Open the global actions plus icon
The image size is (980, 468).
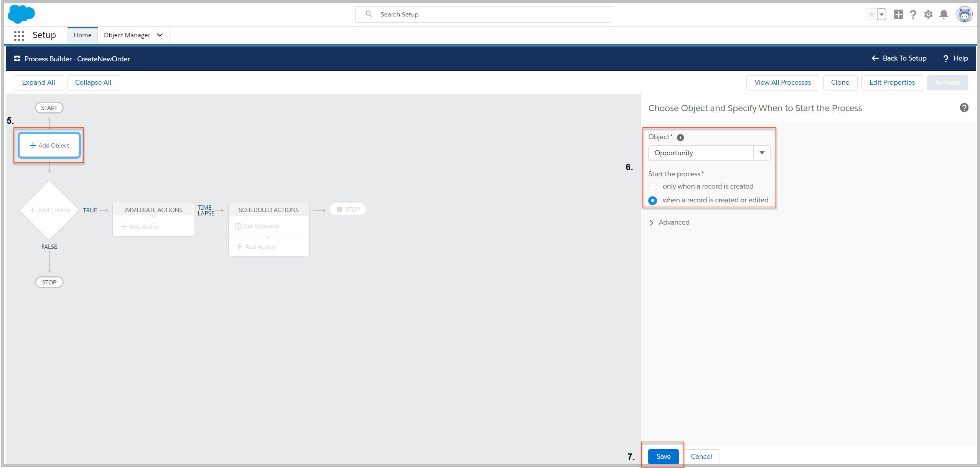click(x=898, y=15)
